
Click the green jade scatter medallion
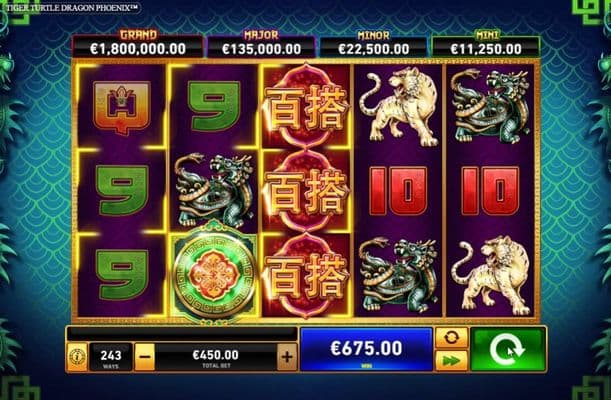click(214, 274)
